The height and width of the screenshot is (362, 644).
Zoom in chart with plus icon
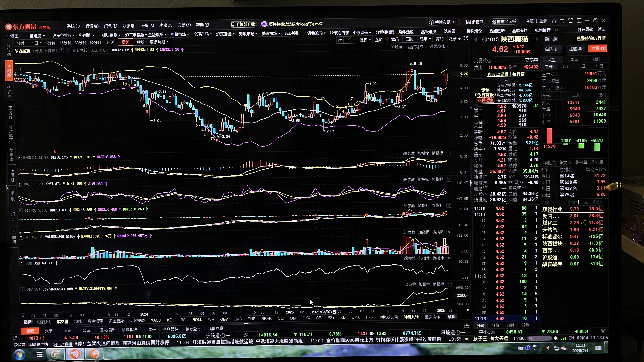coord(347,40)
